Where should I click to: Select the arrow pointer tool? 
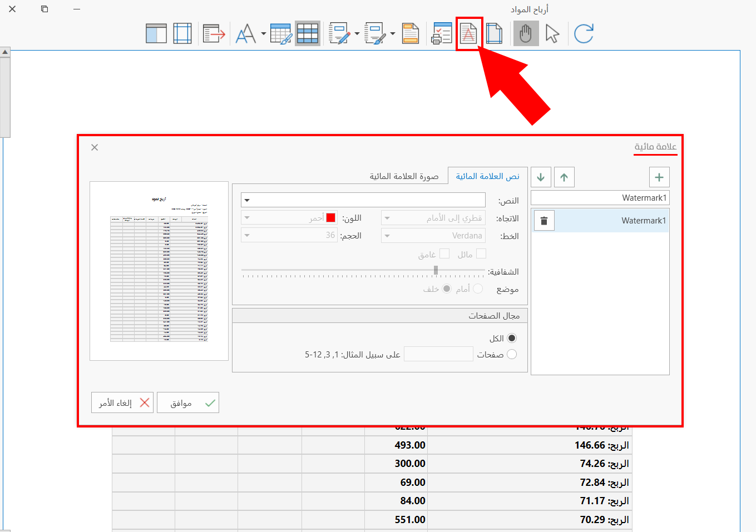552,34
